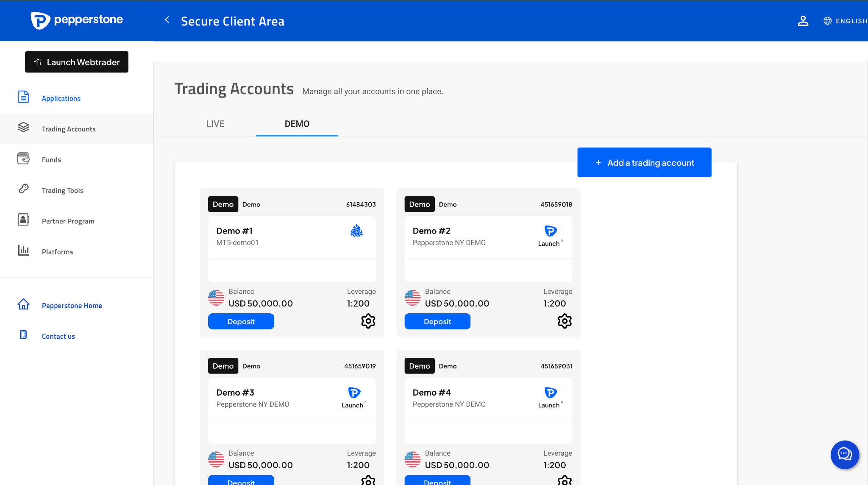Follow the Pepperstone Home link
Screen dimensions: 868x485
72,306
